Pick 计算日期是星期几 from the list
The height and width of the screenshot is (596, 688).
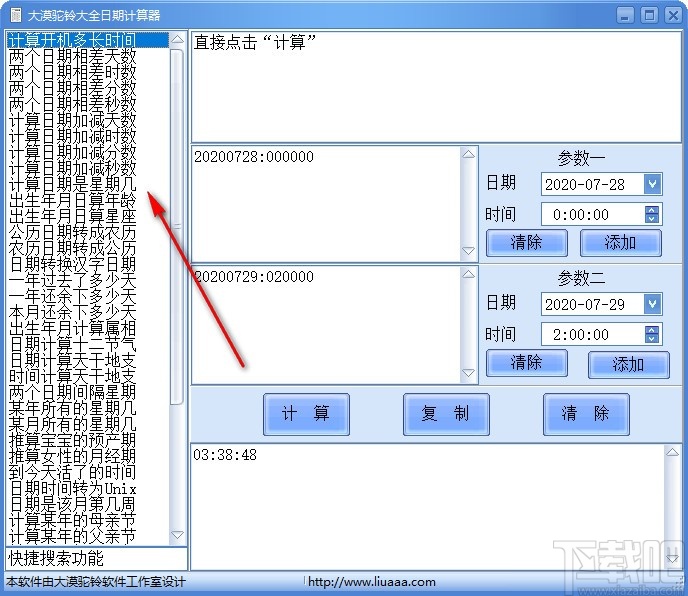[x=88, y=184]
